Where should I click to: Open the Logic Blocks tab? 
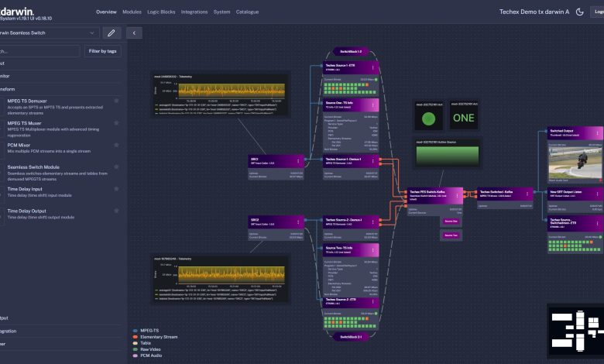162,12
